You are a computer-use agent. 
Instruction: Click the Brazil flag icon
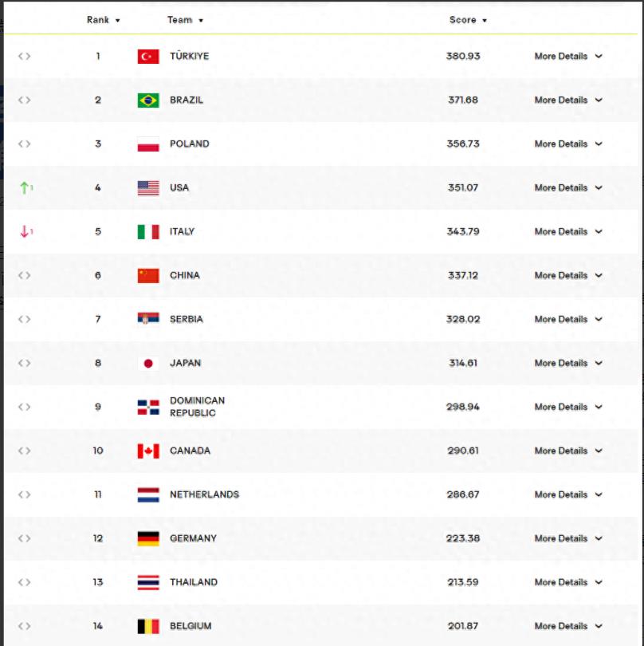148,100
